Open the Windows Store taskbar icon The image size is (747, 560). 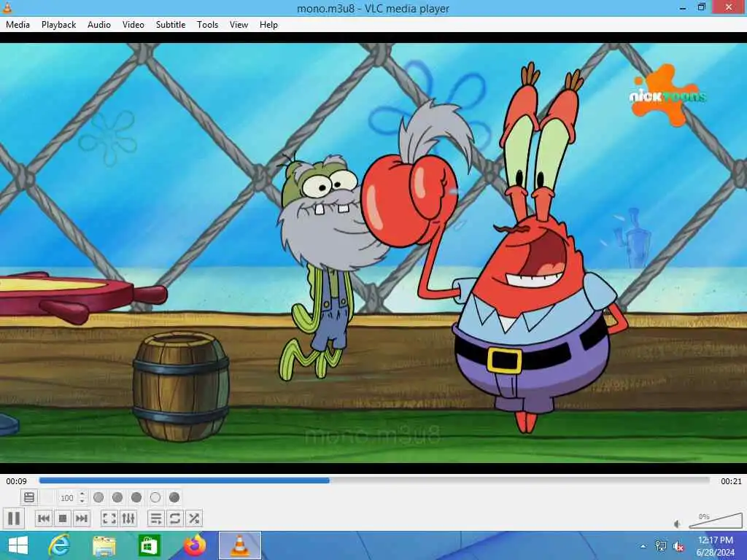pos(149,545)
